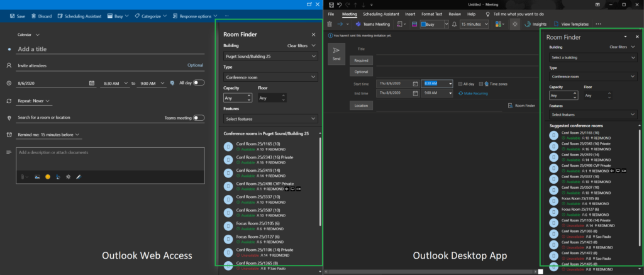Click the desktop Save icon in title bar
Viewport: 644px width, 275px height.
click(x=331, y=4)
